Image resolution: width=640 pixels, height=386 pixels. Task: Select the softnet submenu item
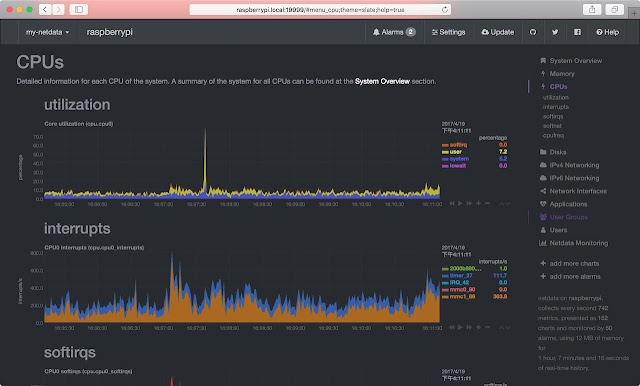pos(552,126)
